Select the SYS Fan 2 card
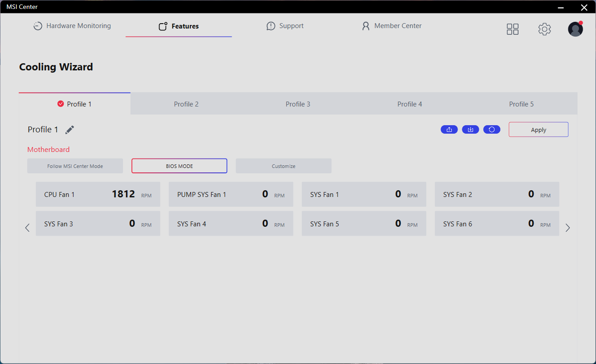Viewport: 596px width, 364px height. (x=497, y=194)
